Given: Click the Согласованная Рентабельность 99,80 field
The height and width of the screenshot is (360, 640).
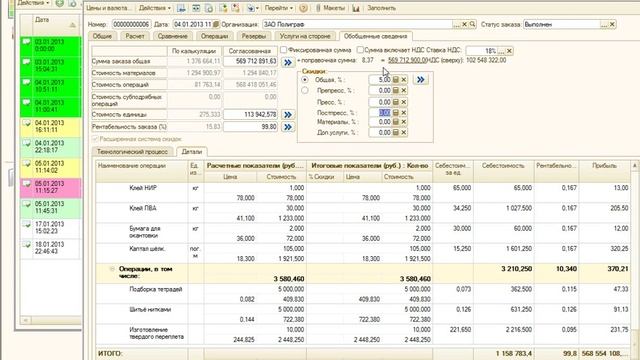Looking at the screenshot, I should tap(251, 127).
